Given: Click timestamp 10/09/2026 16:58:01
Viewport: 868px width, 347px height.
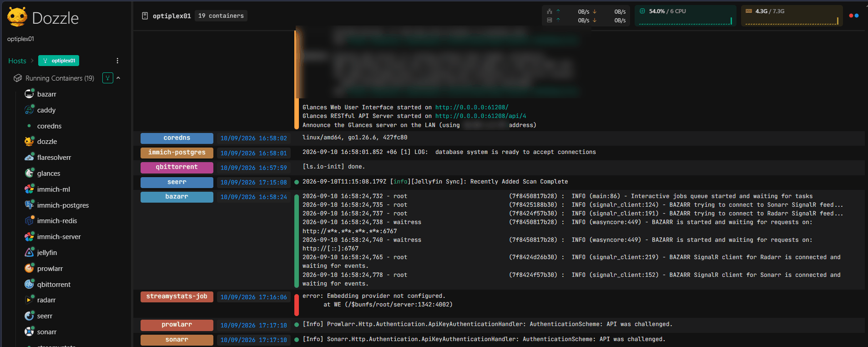Looking at the screenshot, I should coord(254,153).
